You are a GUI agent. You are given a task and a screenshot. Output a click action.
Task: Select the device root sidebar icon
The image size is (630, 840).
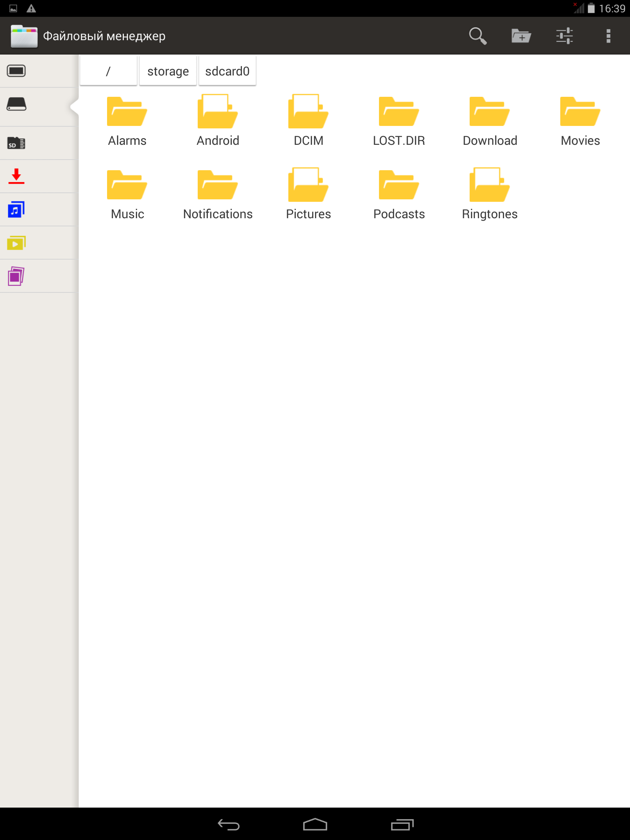click(x=16, y=71)
